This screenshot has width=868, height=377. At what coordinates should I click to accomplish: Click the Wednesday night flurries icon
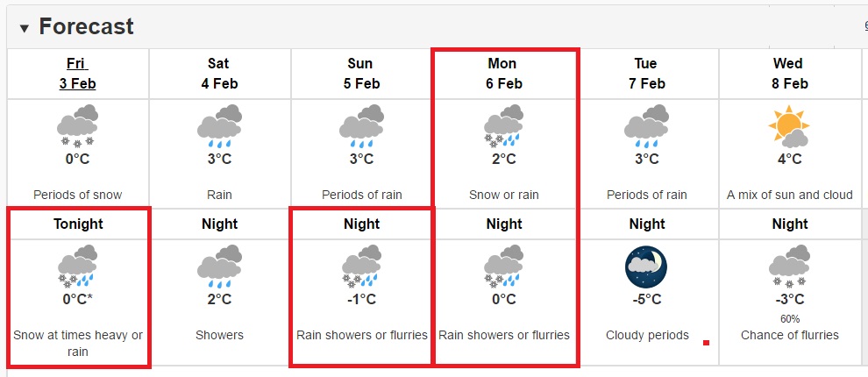789,267
